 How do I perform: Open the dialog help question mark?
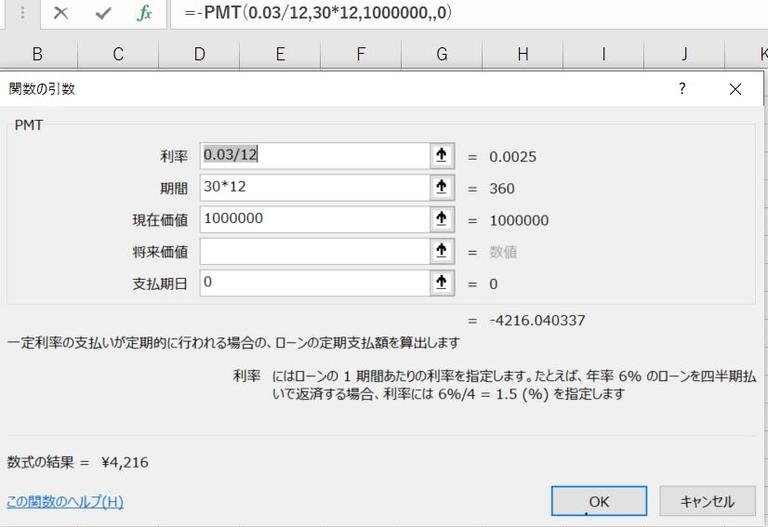tap(682, 89)
